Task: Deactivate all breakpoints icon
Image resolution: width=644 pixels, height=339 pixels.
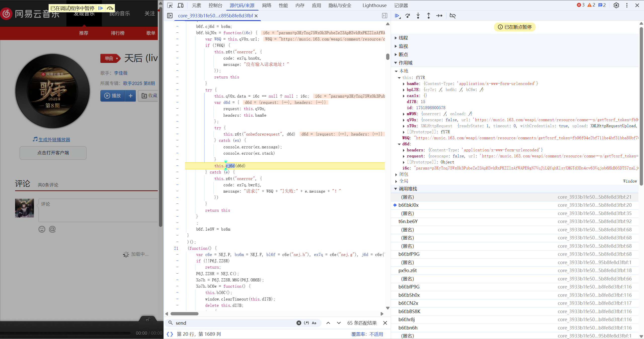Action: (x=453, y=16)
